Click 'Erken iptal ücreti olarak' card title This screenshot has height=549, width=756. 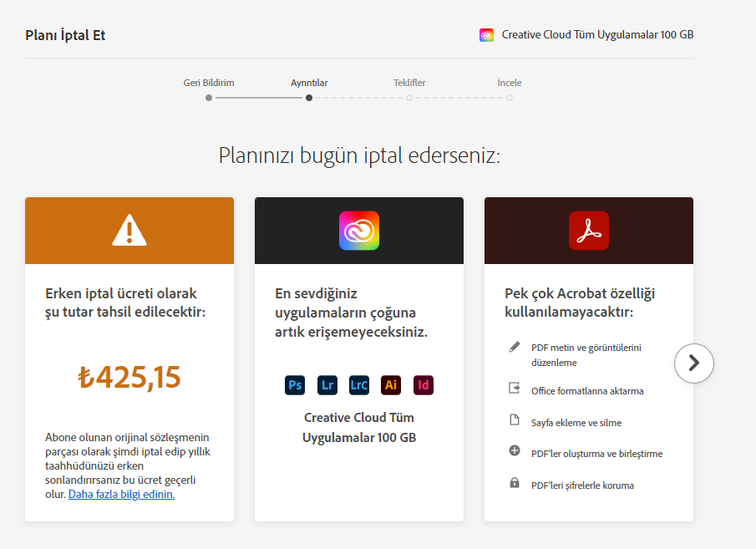click(125, 302)
